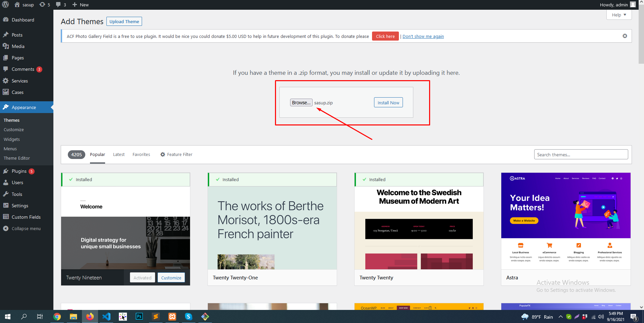Switch to the Latest themes tab
This screenshot has width=644, height=323.
tap(119, 155)
